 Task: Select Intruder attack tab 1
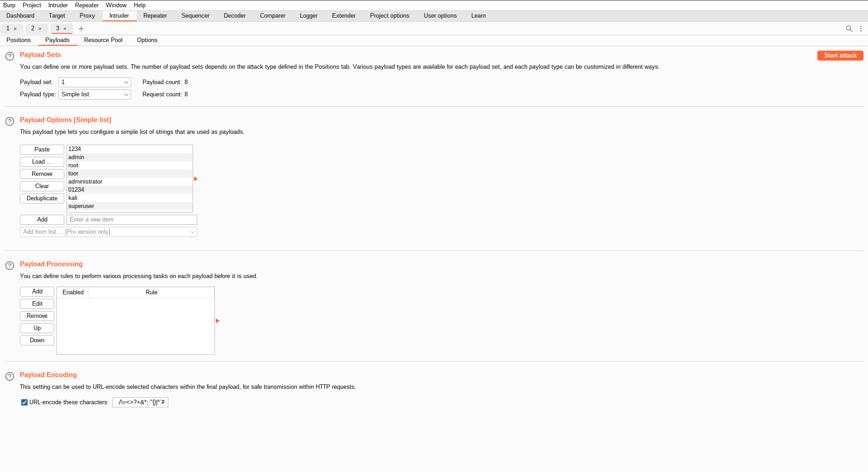(x=8, y=28)
